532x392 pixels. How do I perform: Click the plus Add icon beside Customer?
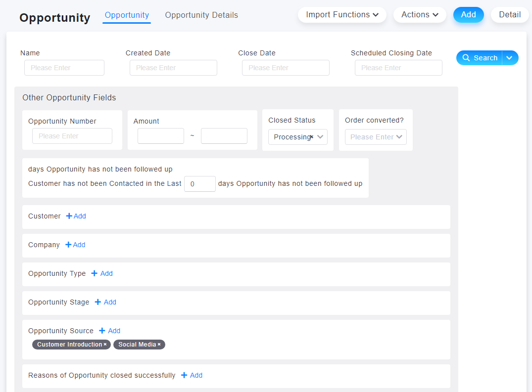76,216
